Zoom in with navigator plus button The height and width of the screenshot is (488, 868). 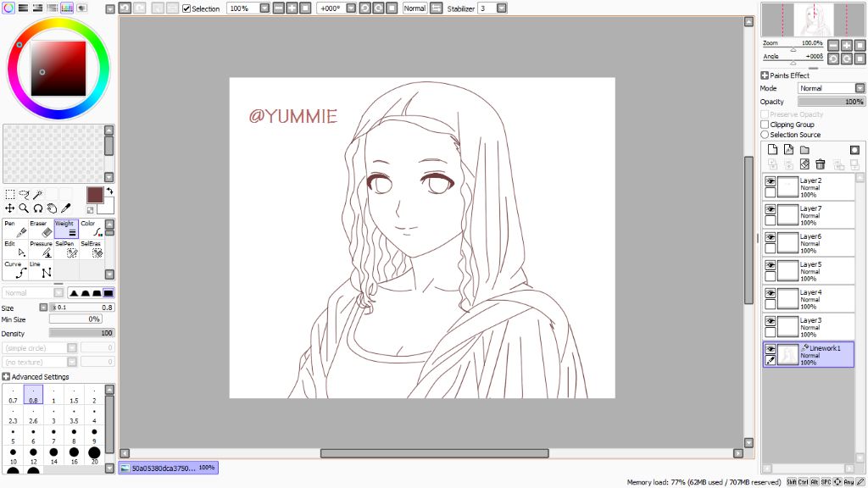coord(847,46)
